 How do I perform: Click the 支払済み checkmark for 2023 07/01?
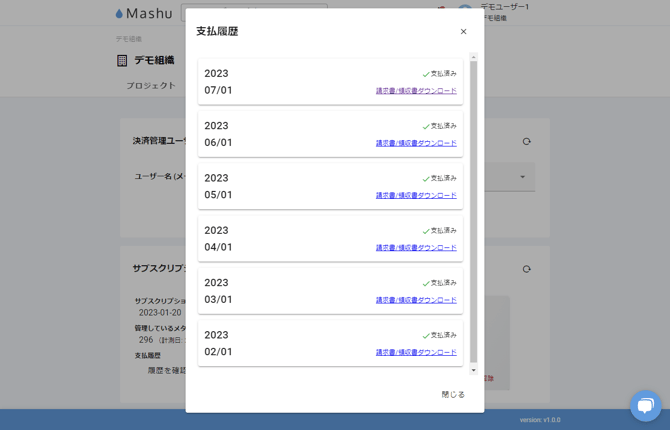point(426,74)
